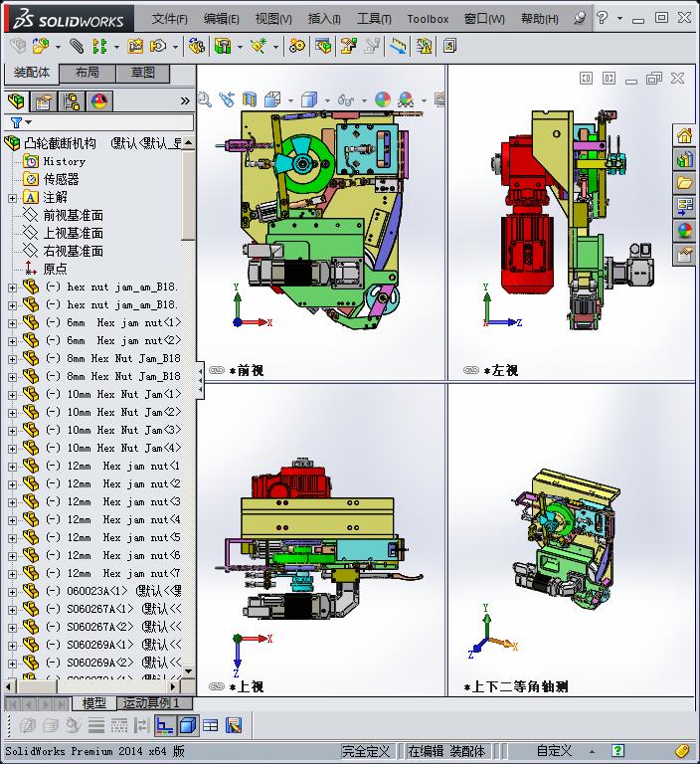This screenshot has width=700, height=764.
Task: Open the FeatureManager design tree tab
Action: click(17, 101)
